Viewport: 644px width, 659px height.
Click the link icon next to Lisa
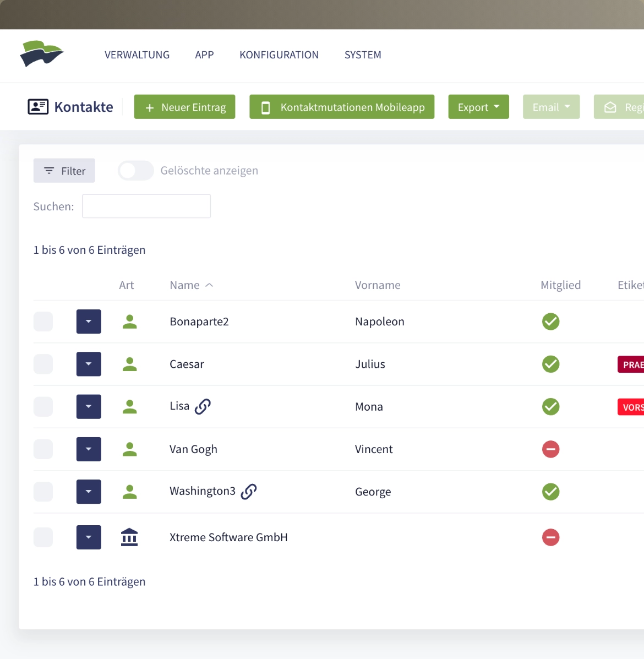[203, 406]
